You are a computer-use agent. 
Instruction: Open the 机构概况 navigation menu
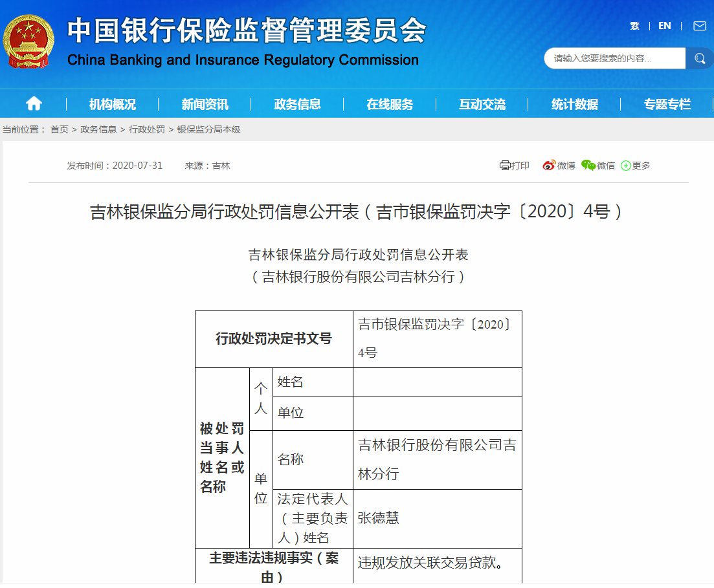pyautogui.click(x=114, y=103)
